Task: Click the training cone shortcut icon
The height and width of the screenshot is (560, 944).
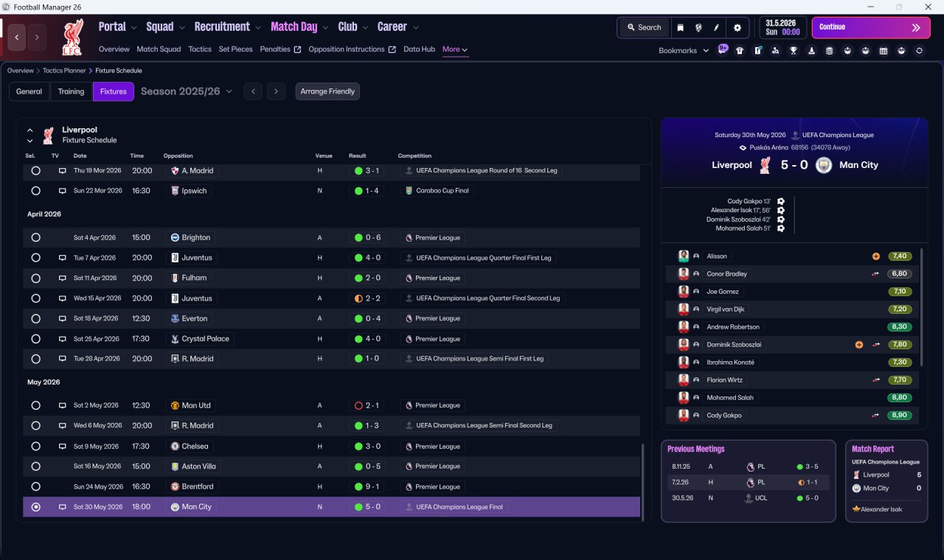Action: click(811, 51)
